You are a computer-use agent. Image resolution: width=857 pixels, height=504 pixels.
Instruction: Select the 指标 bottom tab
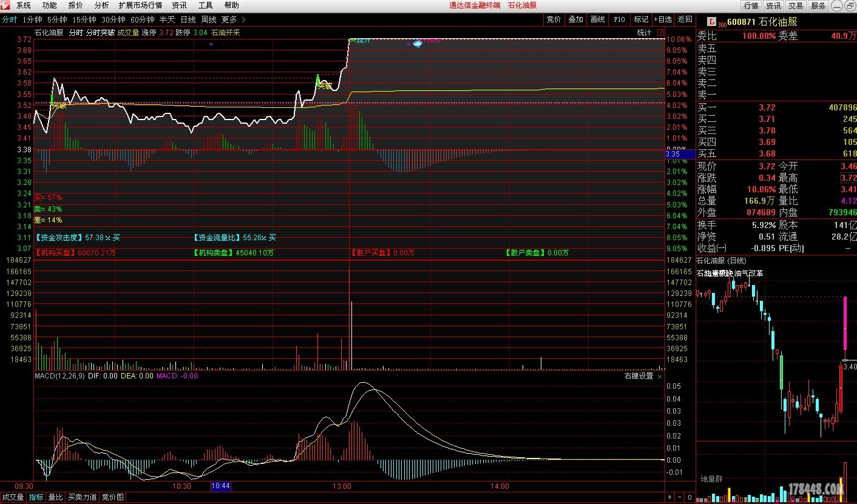(36, 497)
